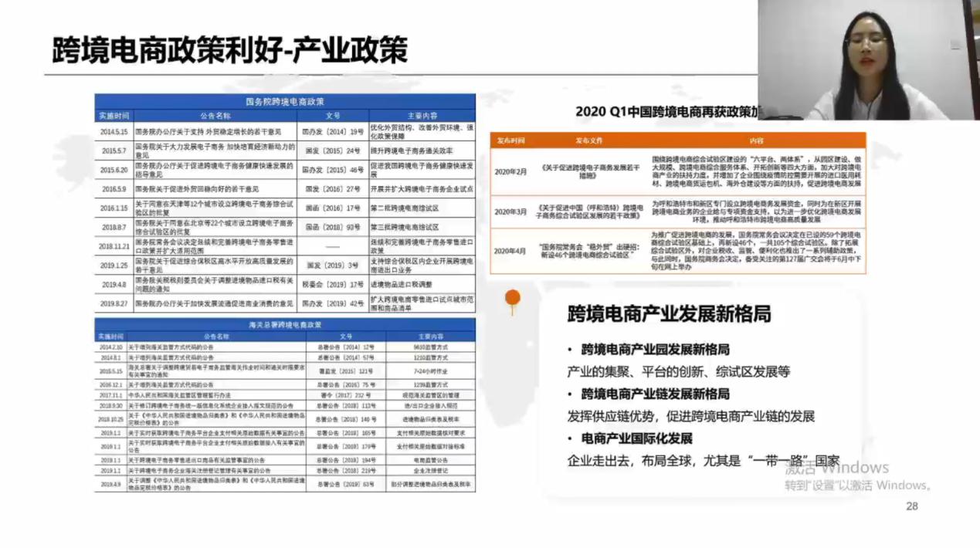Select the table header "海关总署跨境电商政策"
This screenshot has height=548, width=980.
(x=285, y=325)
